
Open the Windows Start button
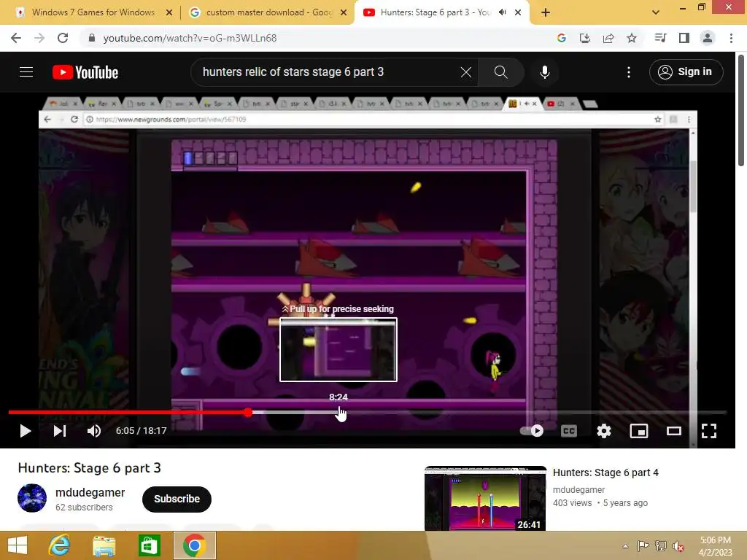[x=18, y=545]
